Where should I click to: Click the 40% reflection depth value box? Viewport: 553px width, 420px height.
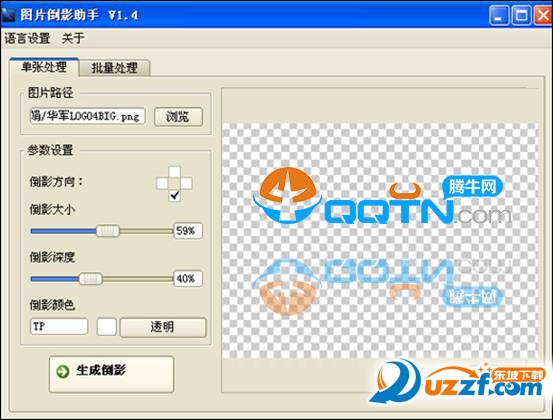(188, 279)
